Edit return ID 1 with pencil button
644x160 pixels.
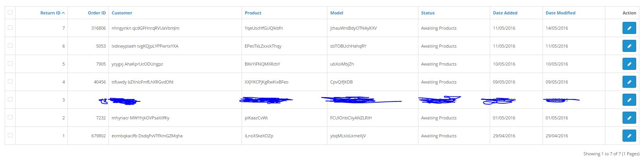(x=629, y=136)
